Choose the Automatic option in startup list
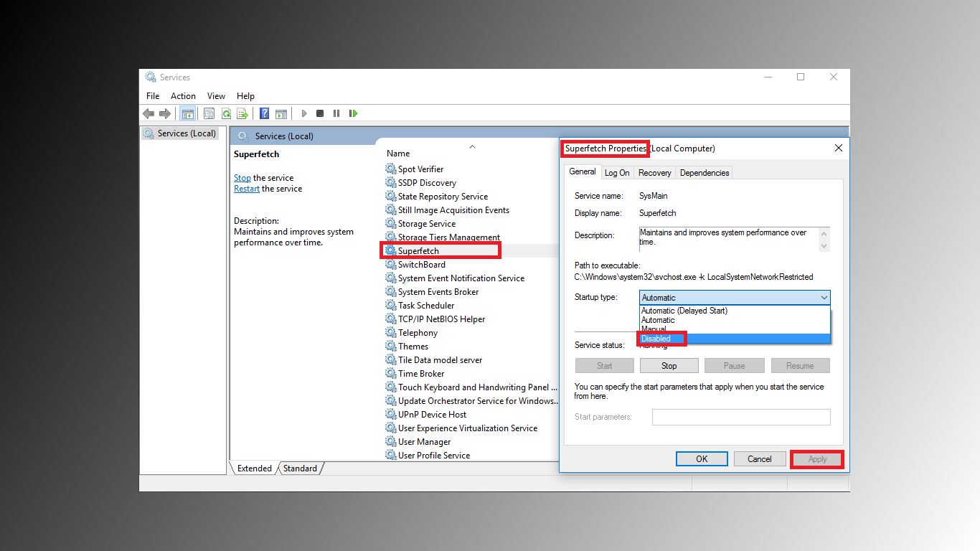980x551 pixels. point(735,320)
